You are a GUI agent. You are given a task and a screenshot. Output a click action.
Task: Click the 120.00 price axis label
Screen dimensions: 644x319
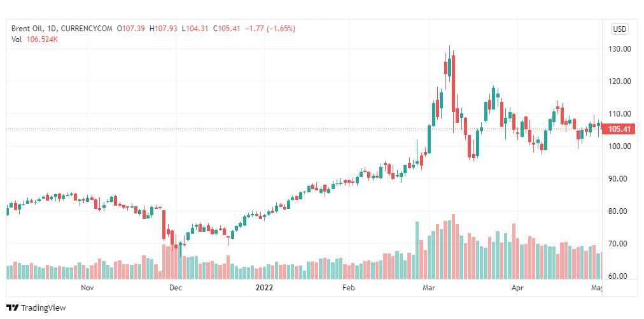coord(621,82)
